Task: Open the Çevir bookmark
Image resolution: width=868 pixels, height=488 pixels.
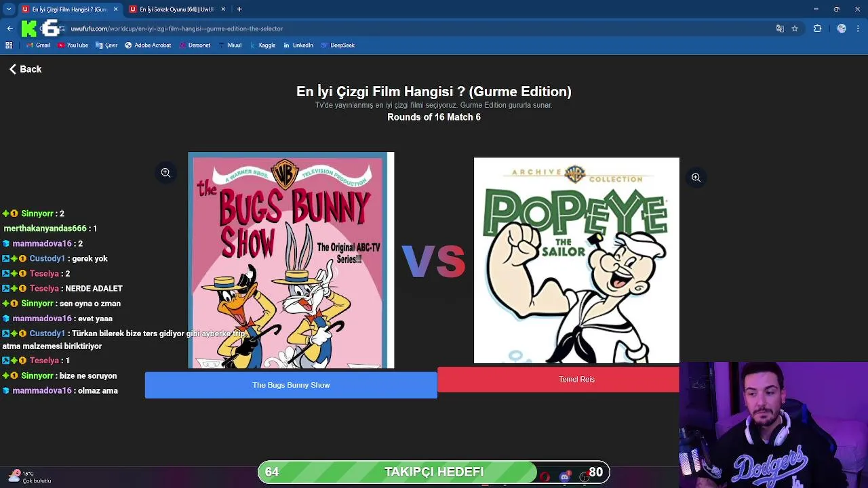Action: tap(106, 45)
